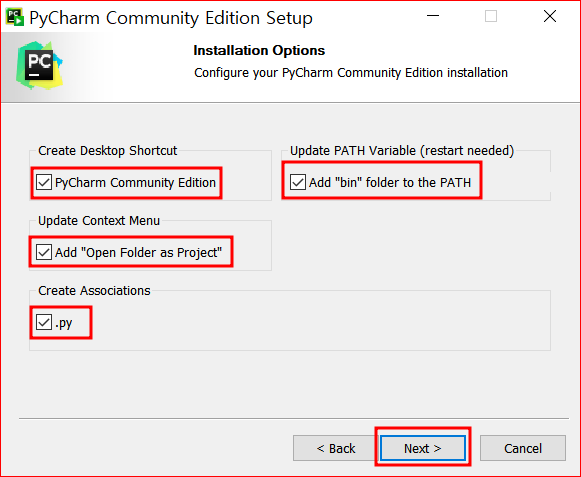Click the PyCharm Community Edition Setup title
The height and width of the screenshot is (477, 581).
pyautogui.click(x=171, y=18)
